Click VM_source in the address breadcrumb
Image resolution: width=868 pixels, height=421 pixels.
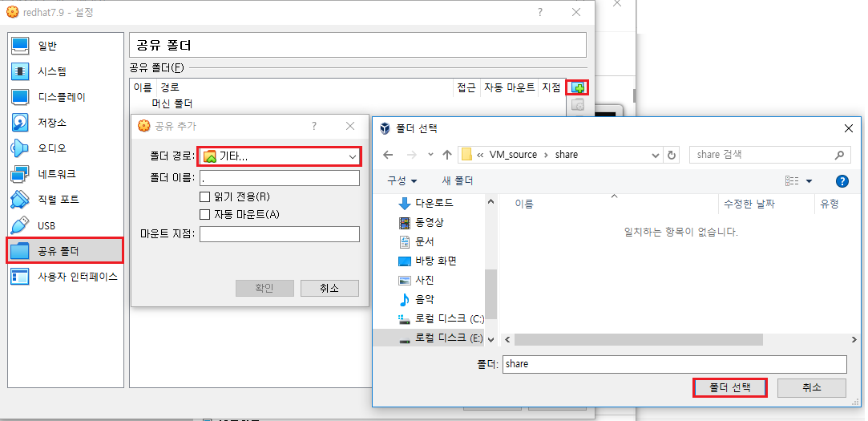point(513,155)
